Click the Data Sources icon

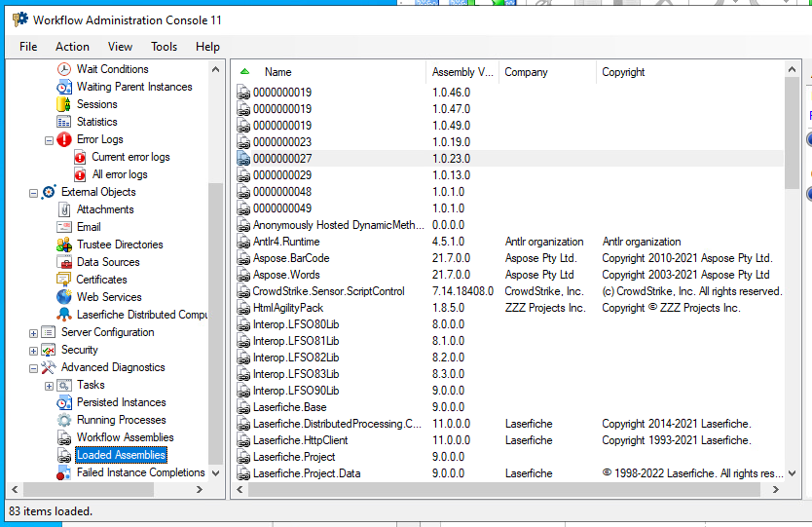pos(63,262)
